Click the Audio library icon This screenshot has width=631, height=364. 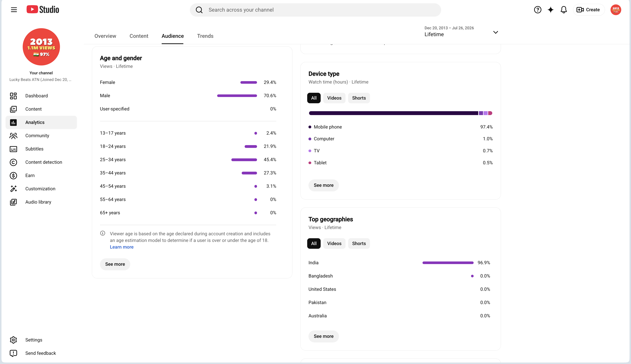pos(13,202)
